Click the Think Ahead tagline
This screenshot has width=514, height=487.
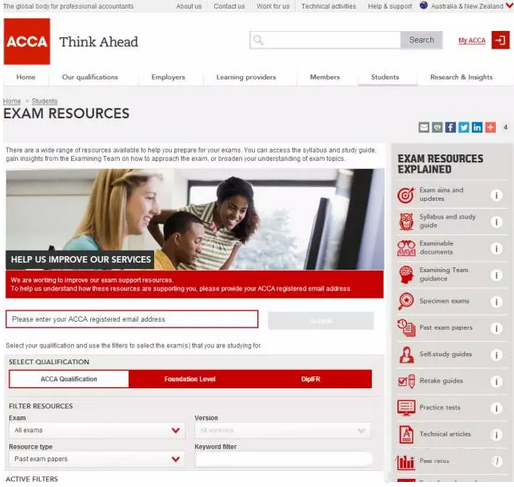(99, 42)
